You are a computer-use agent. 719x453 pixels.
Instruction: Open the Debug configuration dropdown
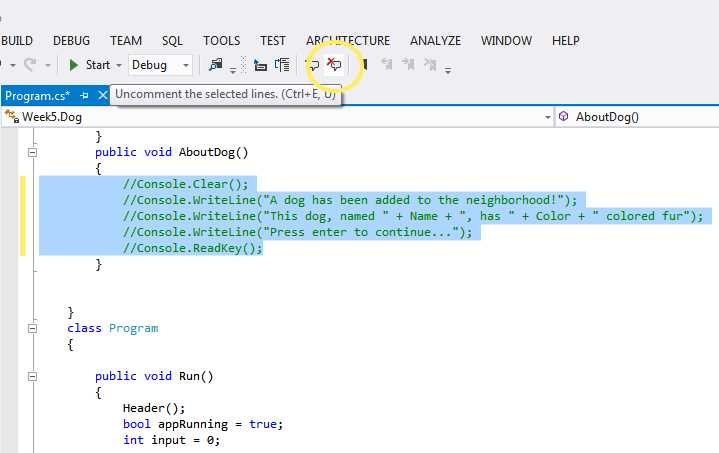tap(186, 65)
